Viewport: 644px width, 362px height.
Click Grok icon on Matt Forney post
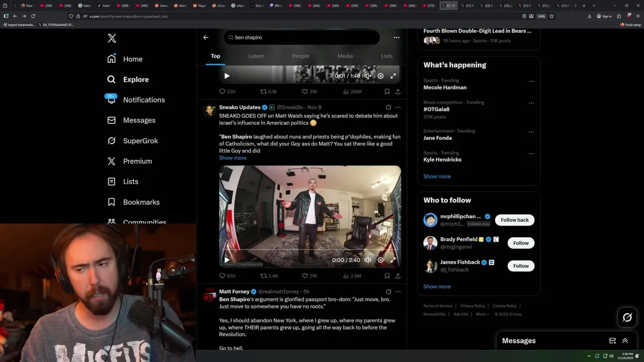[388, 292]
